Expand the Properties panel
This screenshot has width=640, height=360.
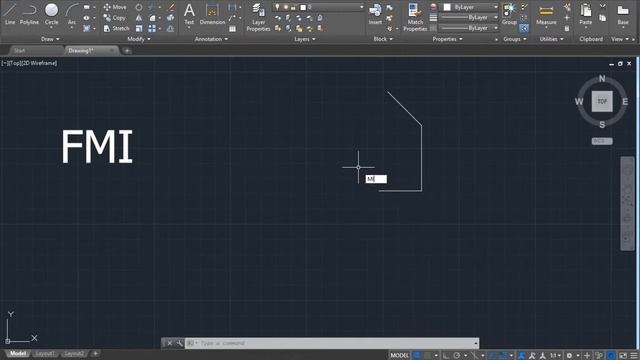coord(447,39)
